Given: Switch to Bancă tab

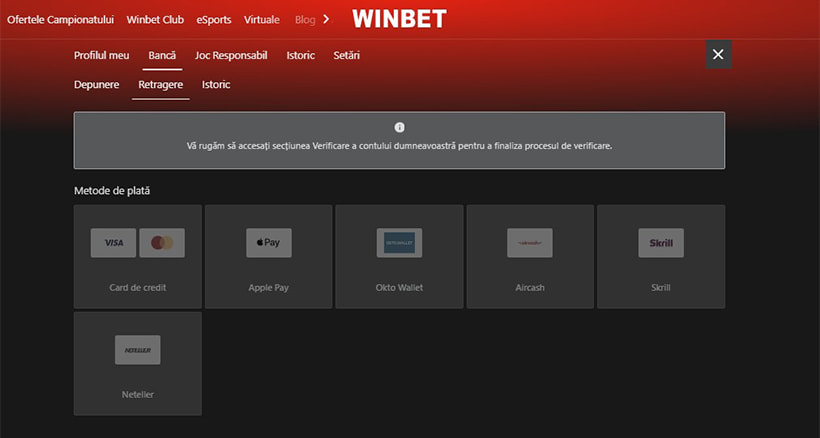Looking at the screenshot, I should [162, 55].
